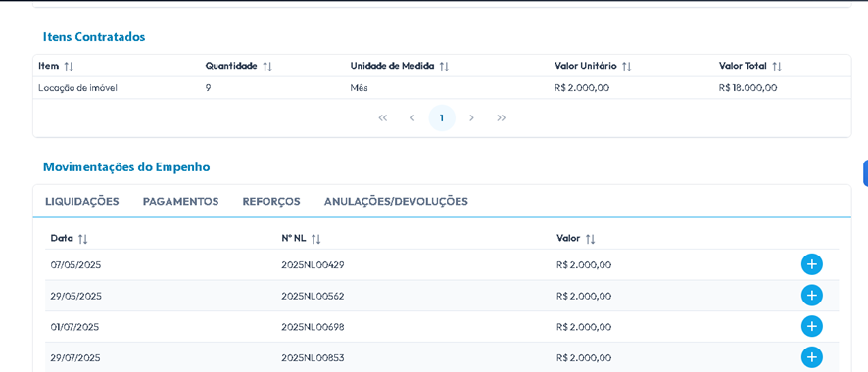Screen dimensions: 868x372
Task: Sort by Quantidade column
Action: click(267, 67)
